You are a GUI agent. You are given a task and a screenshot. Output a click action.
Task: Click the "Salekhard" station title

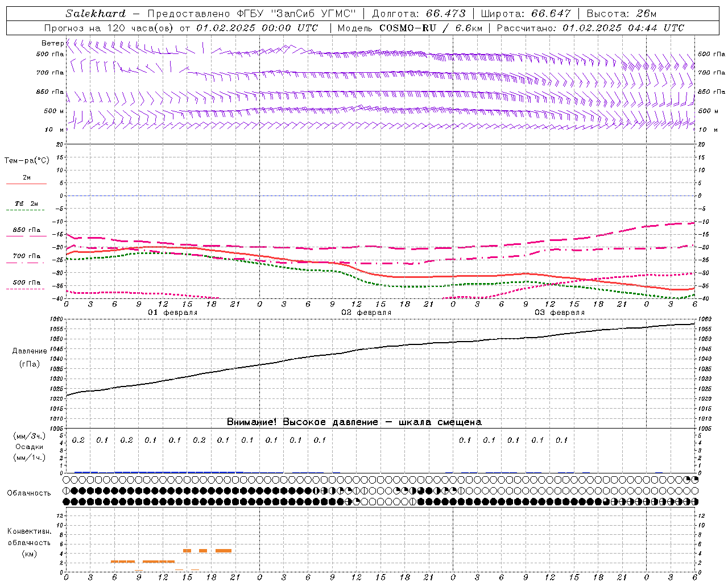[96, 14]
